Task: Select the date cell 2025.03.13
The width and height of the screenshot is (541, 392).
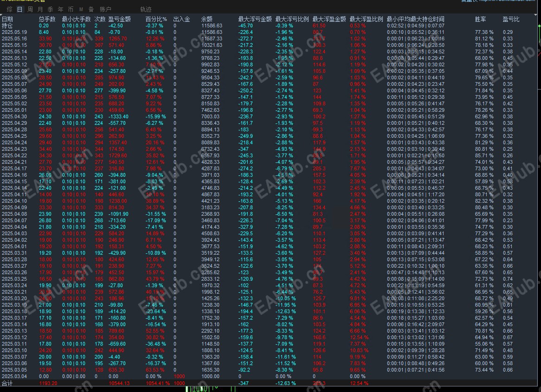Action: [x=14, y=331]
